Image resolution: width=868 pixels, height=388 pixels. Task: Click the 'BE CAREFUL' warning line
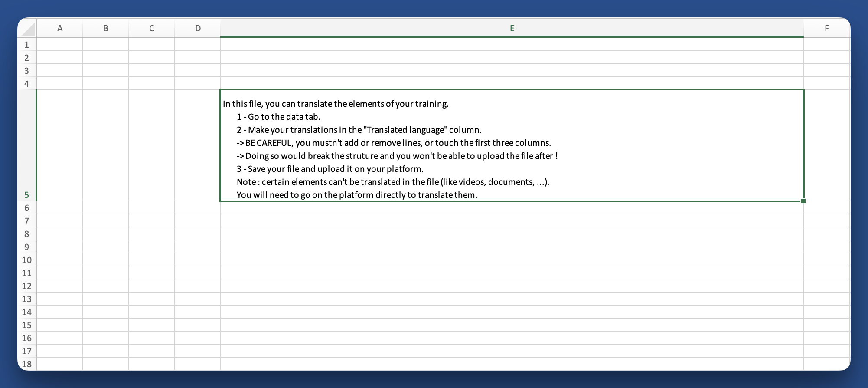394,143
